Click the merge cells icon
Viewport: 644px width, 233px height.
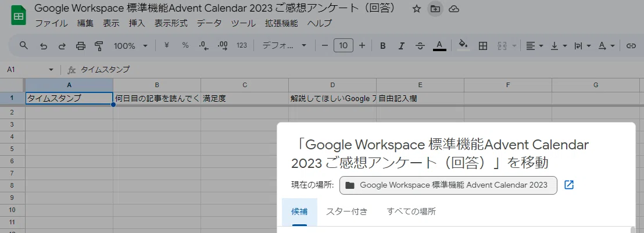[502, 46]
